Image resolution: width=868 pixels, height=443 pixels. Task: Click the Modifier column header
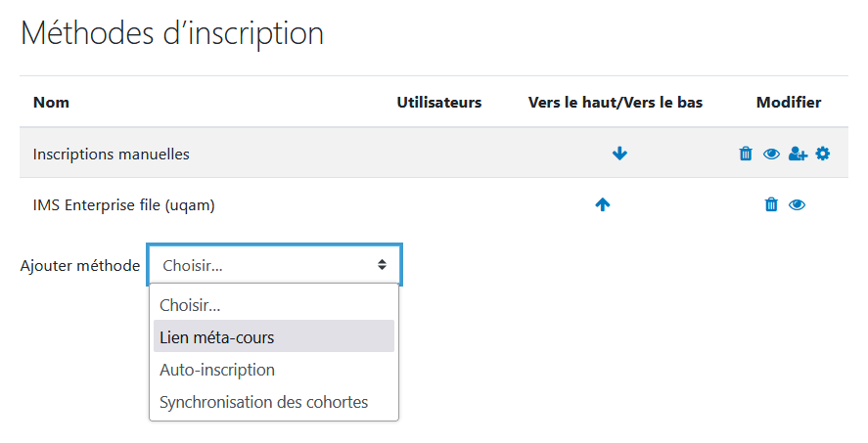[x=789, y=103]
